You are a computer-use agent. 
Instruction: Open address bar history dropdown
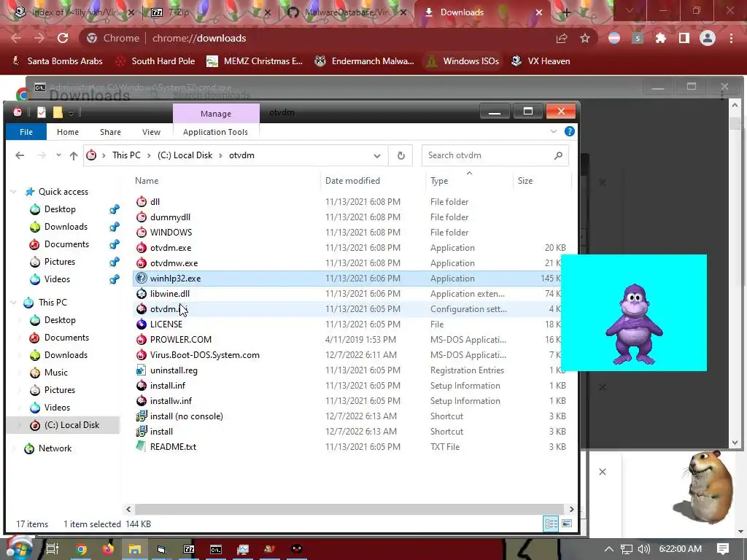pos(377,156)
